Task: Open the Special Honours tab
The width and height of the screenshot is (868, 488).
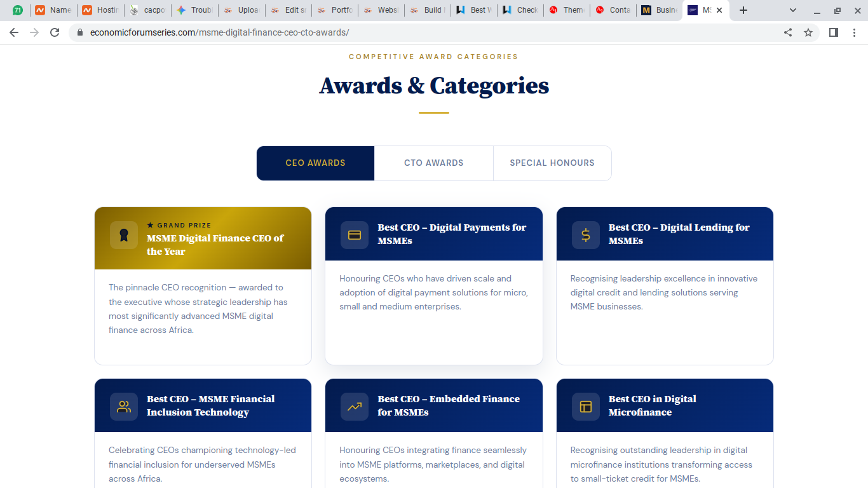Action: (x=552, y=163)
